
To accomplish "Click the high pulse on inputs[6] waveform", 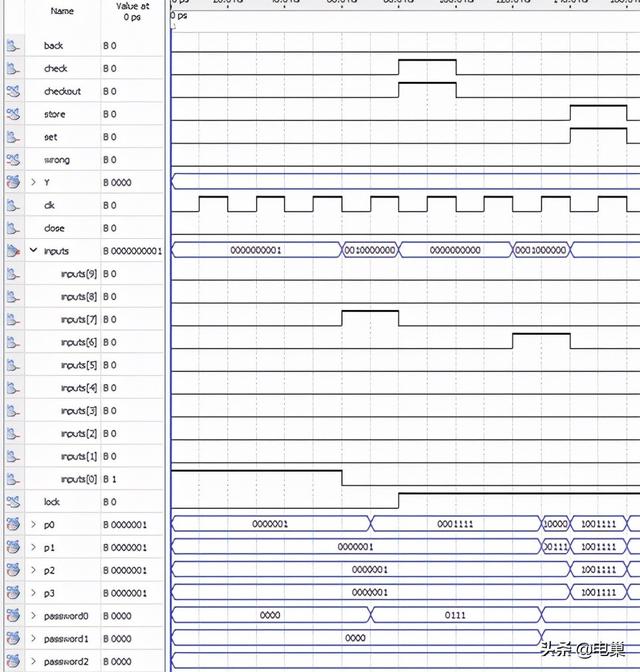I will point(541,341).
